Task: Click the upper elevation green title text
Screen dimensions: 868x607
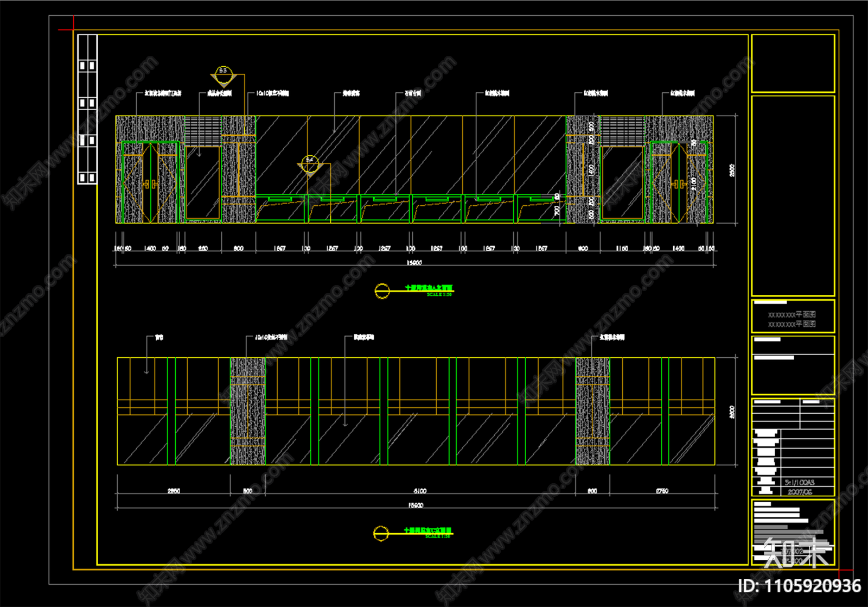Action: [x=429, y=288]
